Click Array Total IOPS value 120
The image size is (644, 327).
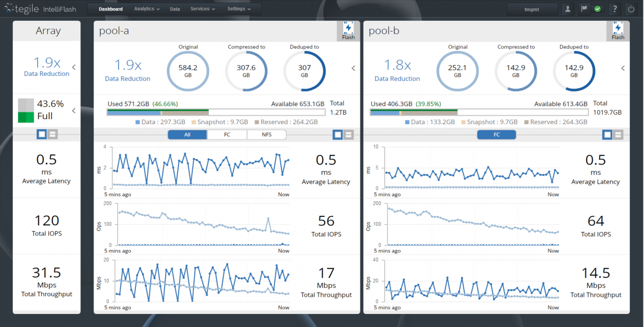47,220
